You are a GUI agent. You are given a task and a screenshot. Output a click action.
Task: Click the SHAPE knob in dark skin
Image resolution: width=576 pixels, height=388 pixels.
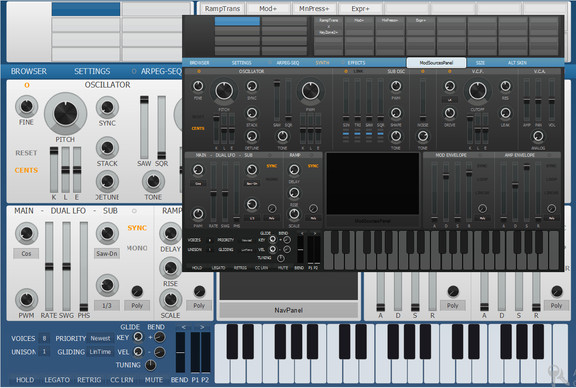click(x=396, y=113)
